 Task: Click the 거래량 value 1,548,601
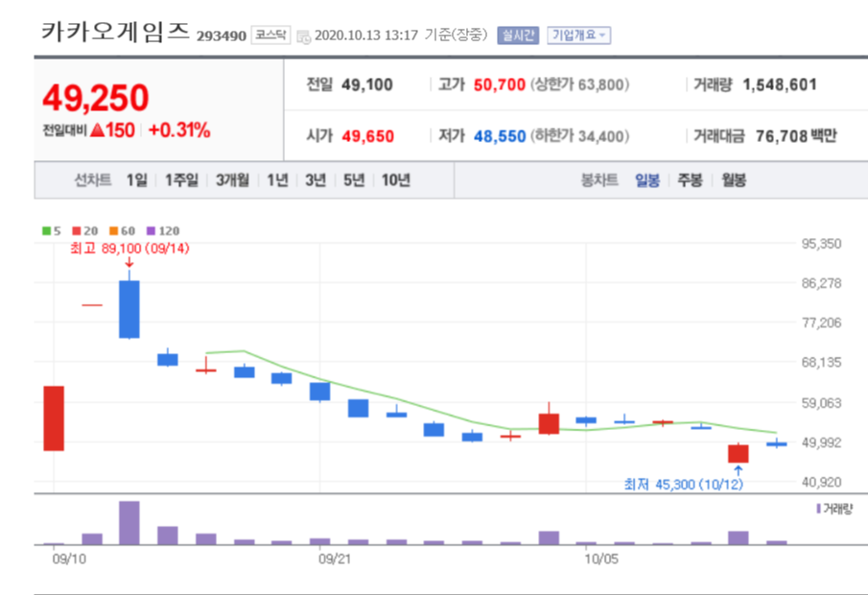pos(780,84)
